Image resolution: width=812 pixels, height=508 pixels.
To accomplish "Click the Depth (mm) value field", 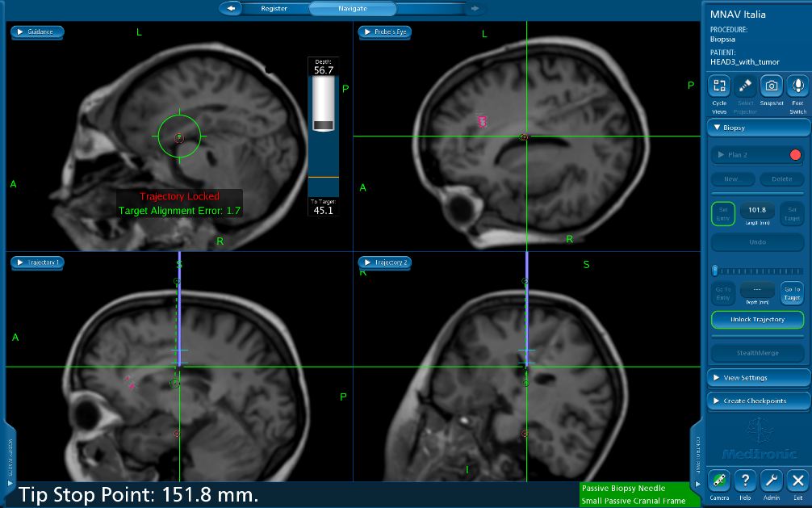I will coord(757,289).
